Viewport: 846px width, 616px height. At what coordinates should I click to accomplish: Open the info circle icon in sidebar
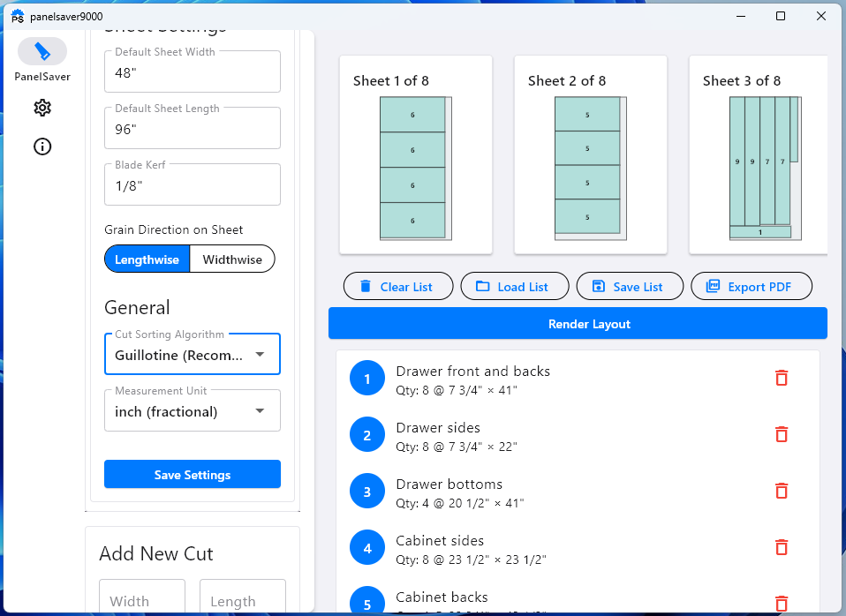(42, 146)
